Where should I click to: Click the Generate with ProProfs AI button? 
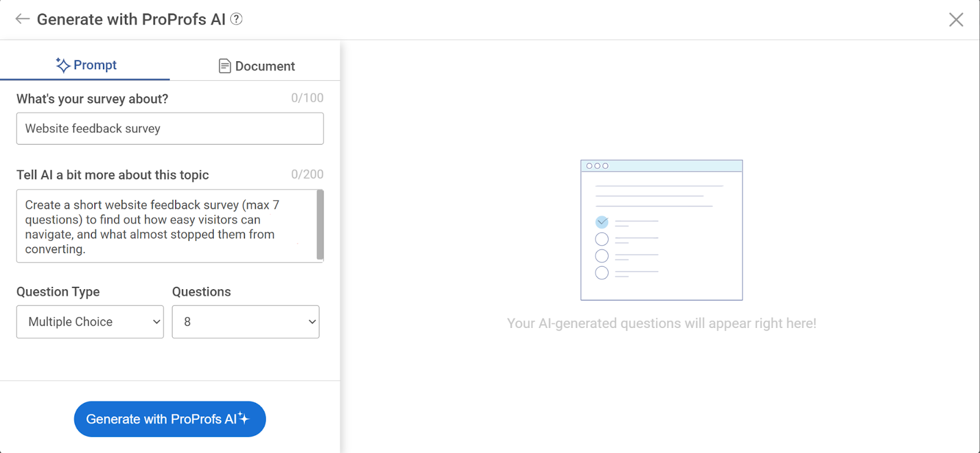tap(170, 419)
